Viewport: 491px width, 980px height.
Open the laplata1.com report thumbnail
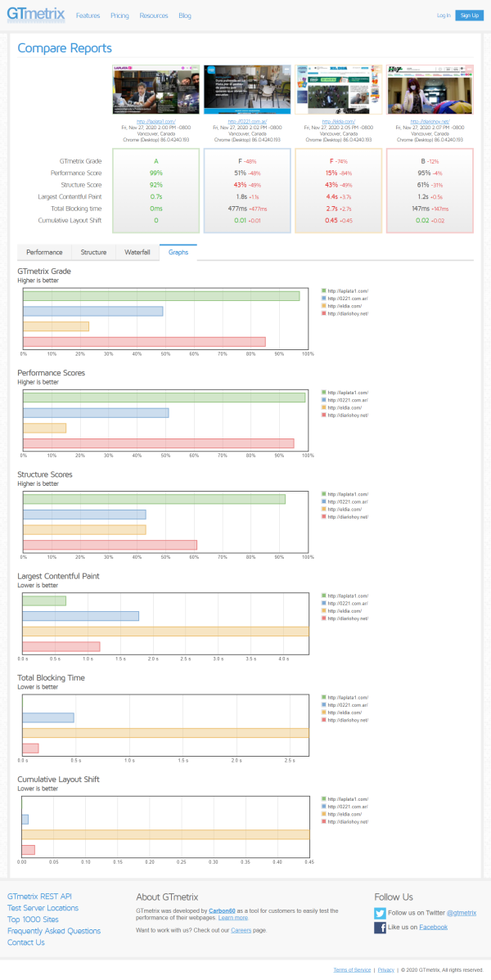155,89
